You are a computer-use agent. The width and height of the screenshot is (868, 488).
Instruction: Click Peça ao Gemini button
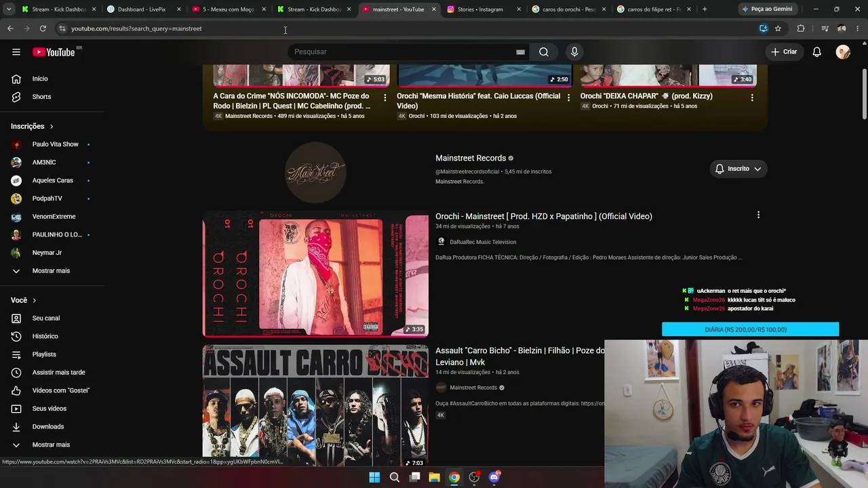click(767, 9)
